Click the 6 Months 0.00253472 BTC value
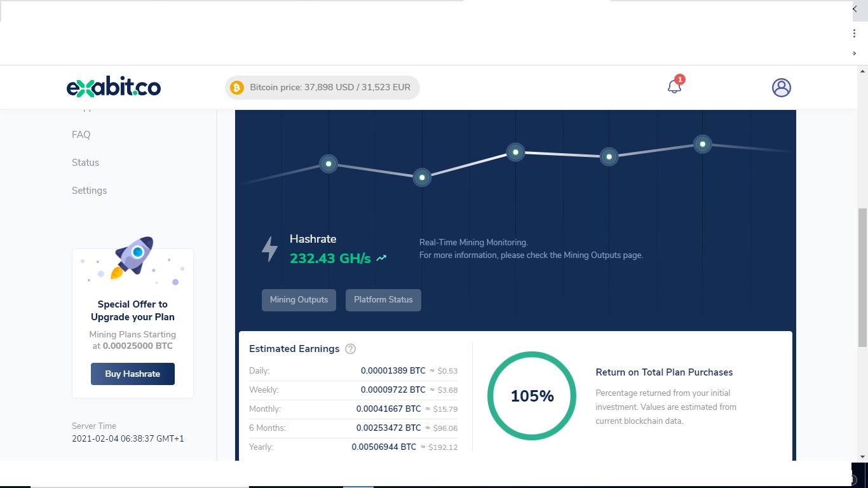 [x=389, y=428]
